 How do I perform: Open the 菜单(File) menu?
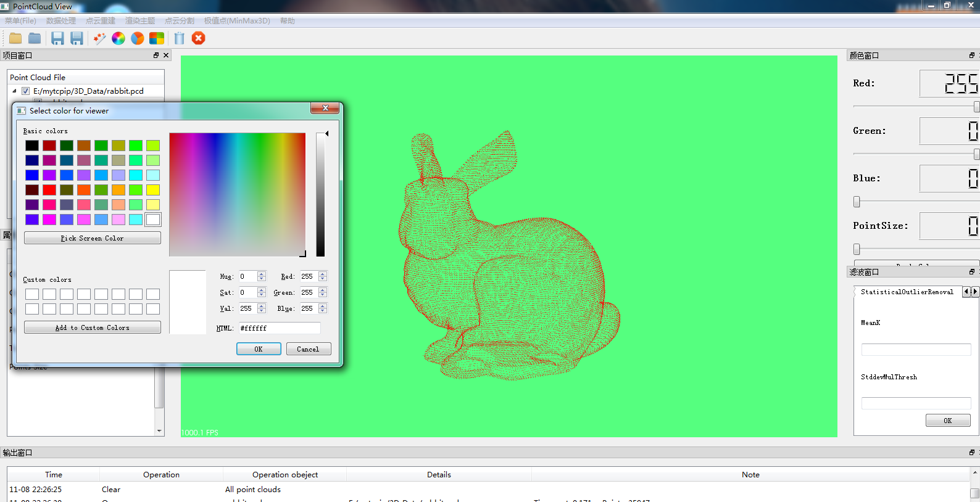20,21
